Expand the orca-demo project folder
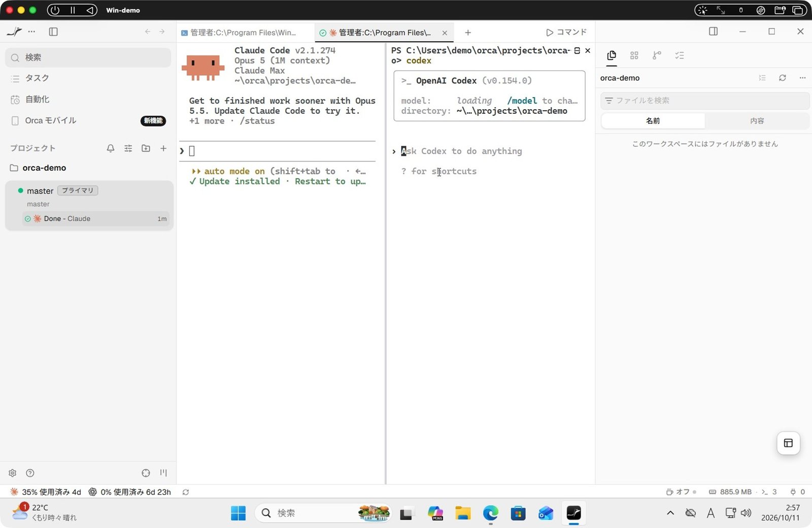The image size is (812, 528). pos(44,168)
